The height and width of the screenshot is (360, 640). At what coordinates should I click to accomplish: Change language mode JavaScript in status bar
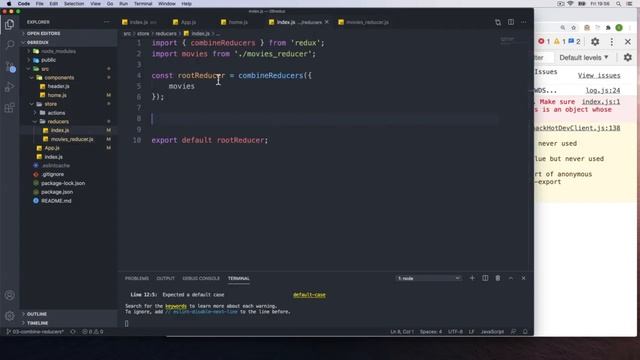pyautogui.click(x=492, y=331)
